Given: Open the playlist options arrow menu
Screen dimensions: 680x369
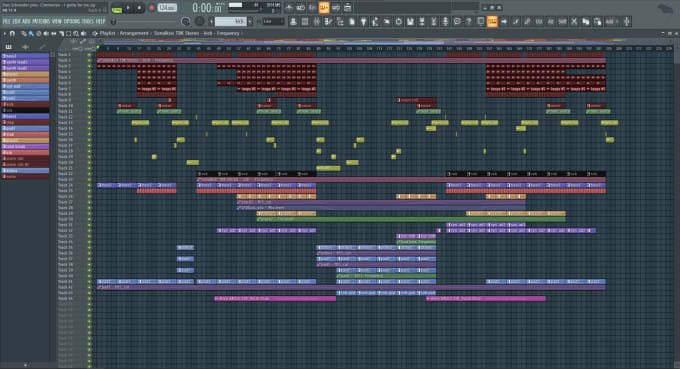Looking at the screenshot, I should point(5,33).
